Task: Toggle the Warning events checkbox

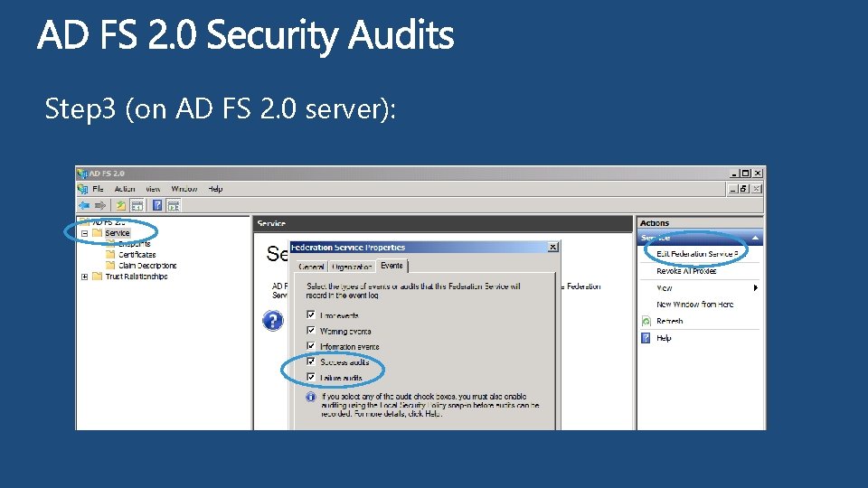Action: coord(311,331)
